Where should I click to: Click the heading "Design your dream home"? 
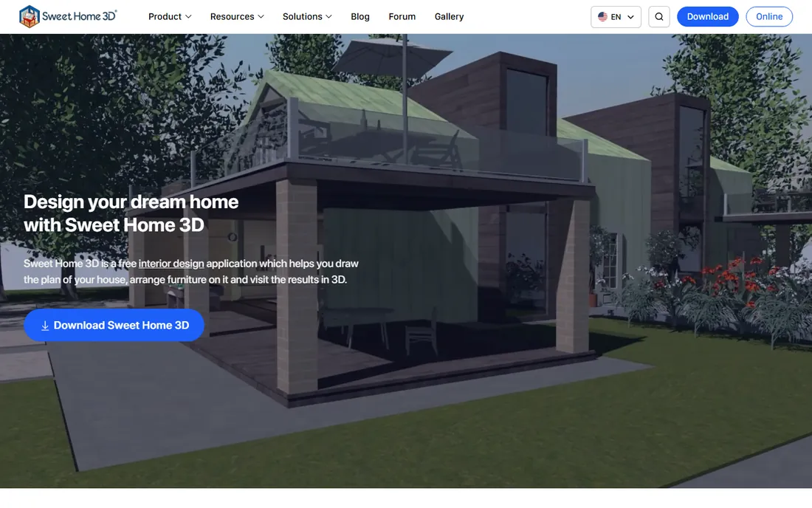[x=131, y=202]
